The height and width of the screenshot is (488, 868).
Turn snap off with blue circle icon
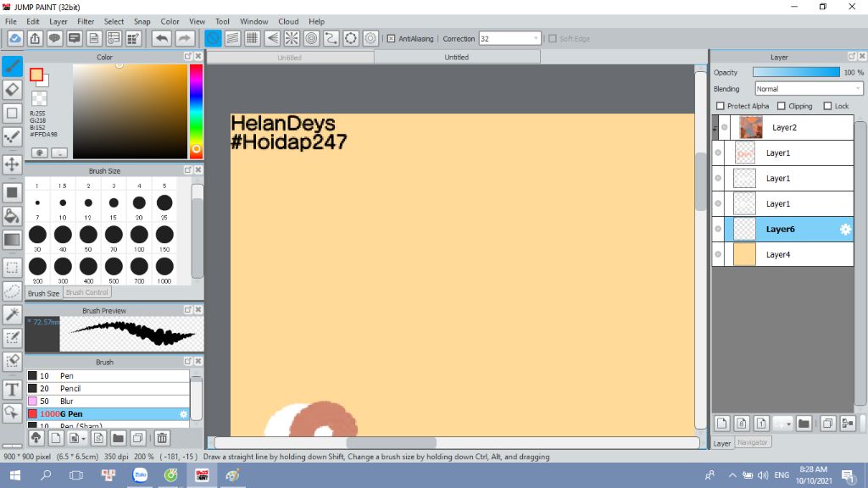click(x=213, y=38)
